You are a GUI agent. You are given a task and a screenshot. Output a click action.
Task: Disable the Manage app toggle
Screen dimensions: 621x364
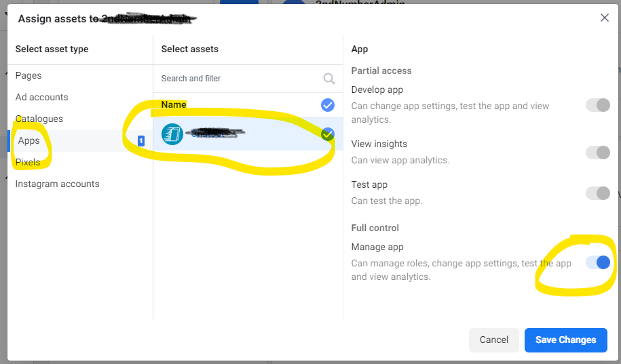[598, 262]
